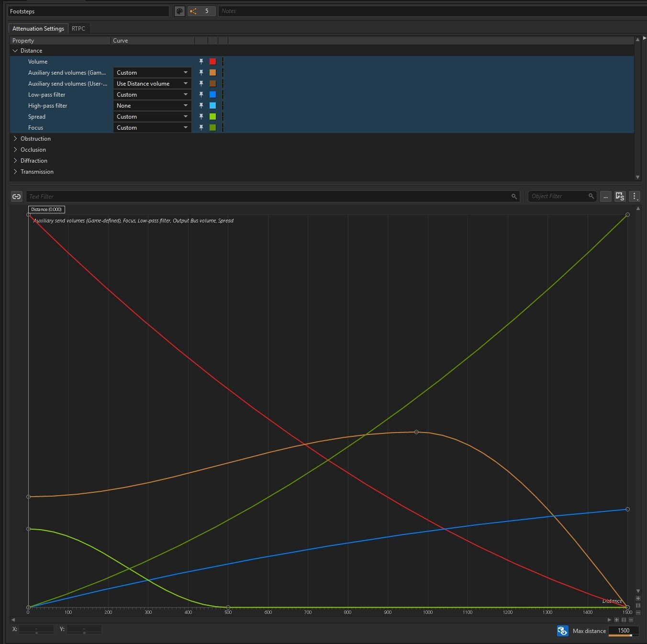Click the pin icon on the Volume row

[201, 62]
